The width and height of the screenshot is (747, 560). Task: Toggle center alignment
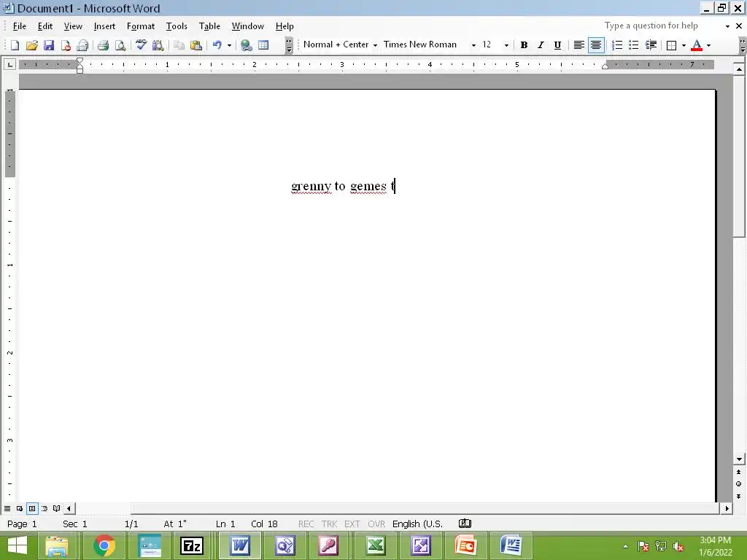pyautogui.click(x=596, y=45)
